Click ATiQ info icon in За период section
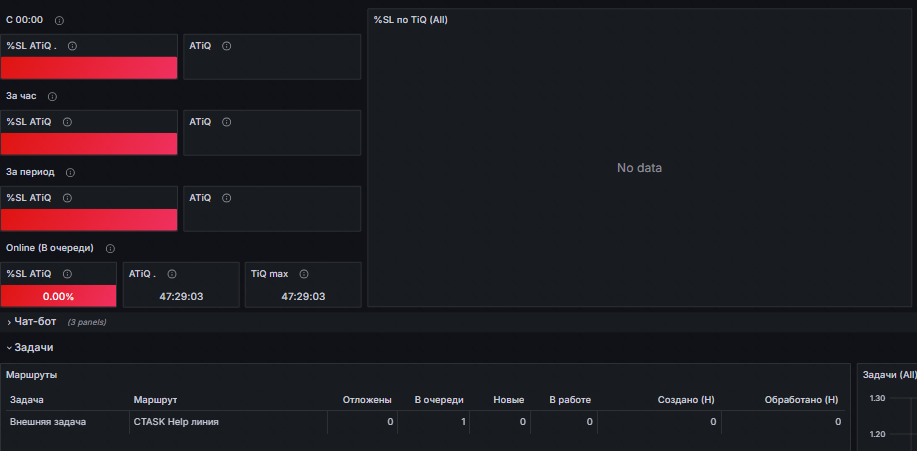 [227, 198]
